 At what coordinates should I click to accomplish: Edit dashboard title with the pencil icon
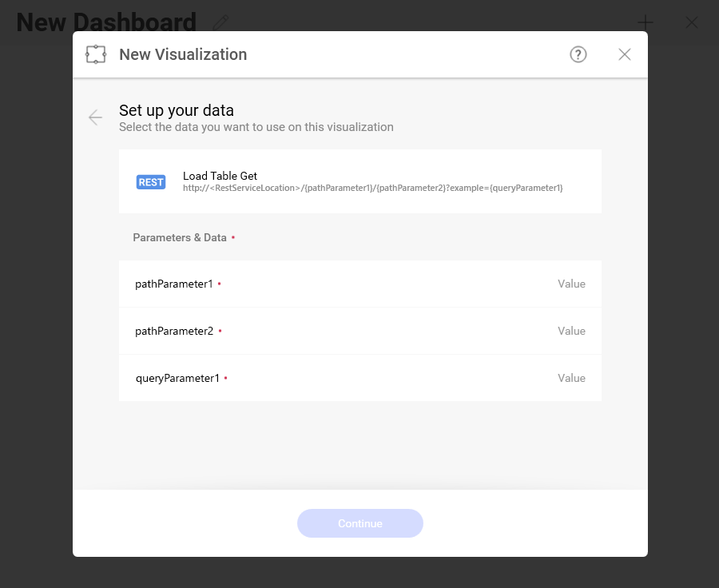pyautogui.click(x=221, y=22)
